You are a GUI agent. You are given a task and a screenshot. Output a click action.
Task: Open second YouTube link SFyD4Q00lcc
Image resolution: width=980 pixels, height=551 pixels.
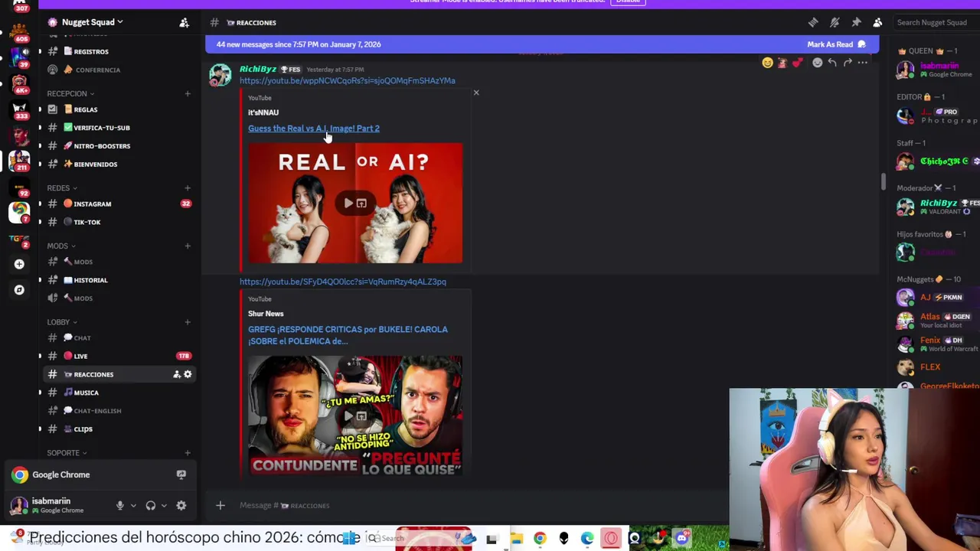342,282
